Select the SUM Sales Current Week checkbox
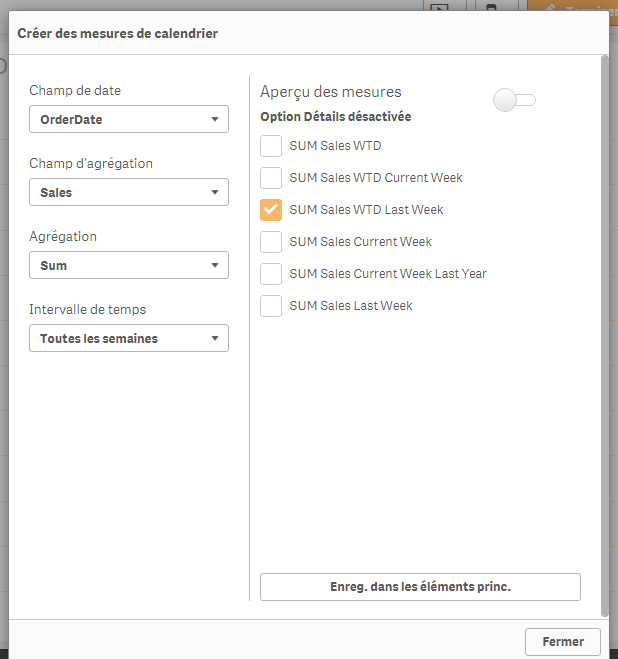The width and height of the screenshot is (618, 659). pos(271,241)
